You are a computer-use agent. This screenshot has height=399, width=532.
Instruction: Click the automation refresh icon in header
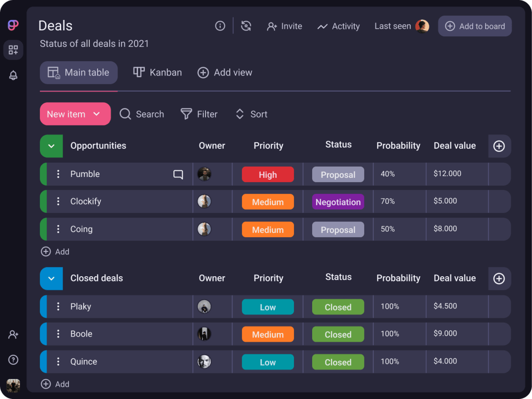click(x=246, y=26)
